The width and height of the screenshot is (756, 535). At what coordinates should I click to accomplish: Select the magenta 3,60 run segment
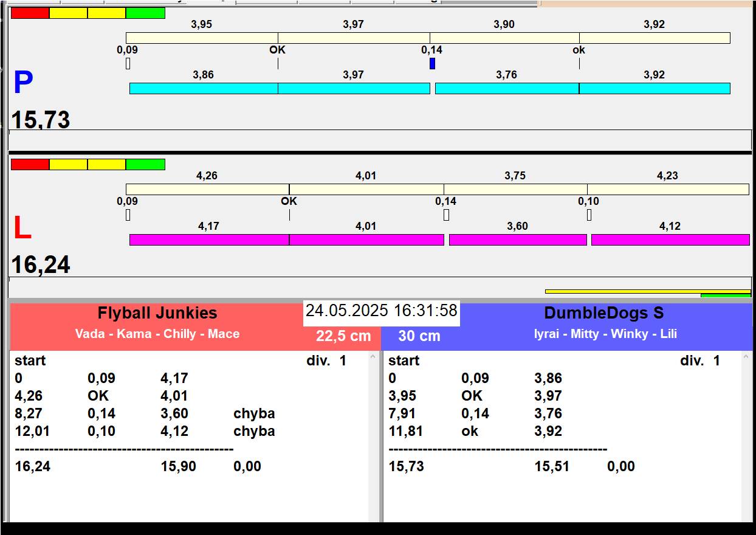coord(518,240)
